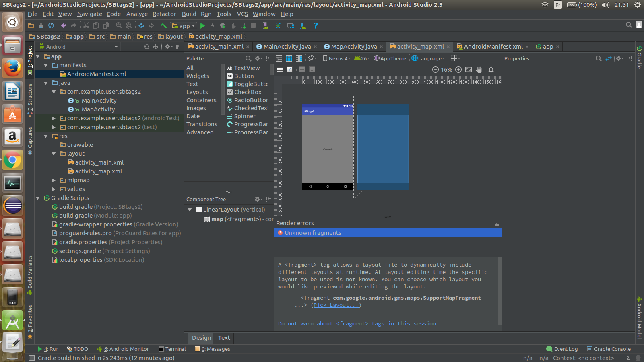Click the Scroll from Source target icon
Image resolution: width=644 pixels, height=362 pixels.
pyautogui.click(x=147, y=47)
